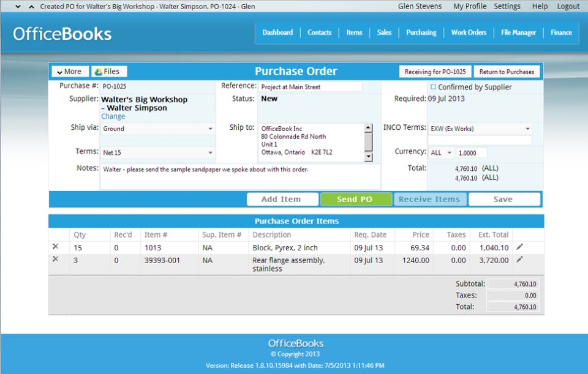The image size is (588, 374).
Task: Click the scroll-down arrow in the Ship to box
Action: 369,157
